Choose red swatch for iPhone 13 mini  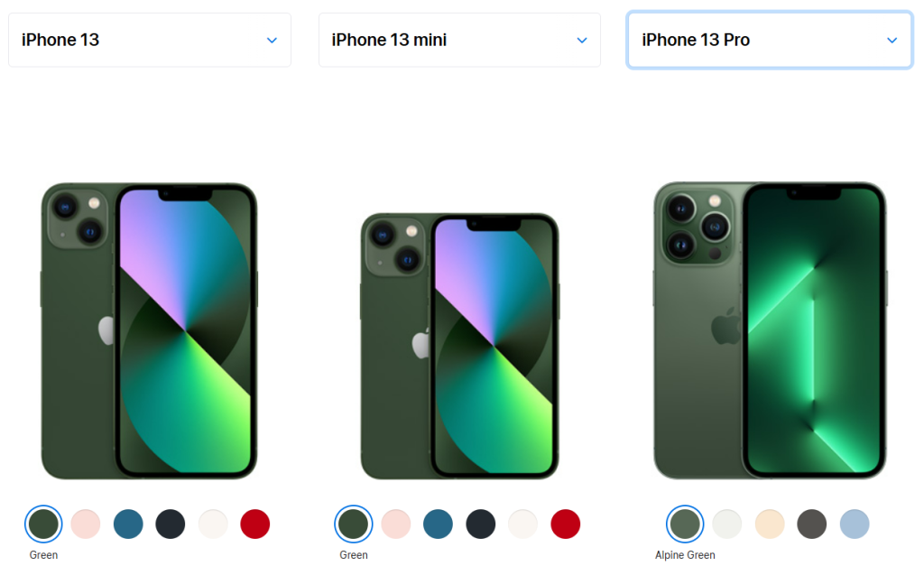(565, 524)
